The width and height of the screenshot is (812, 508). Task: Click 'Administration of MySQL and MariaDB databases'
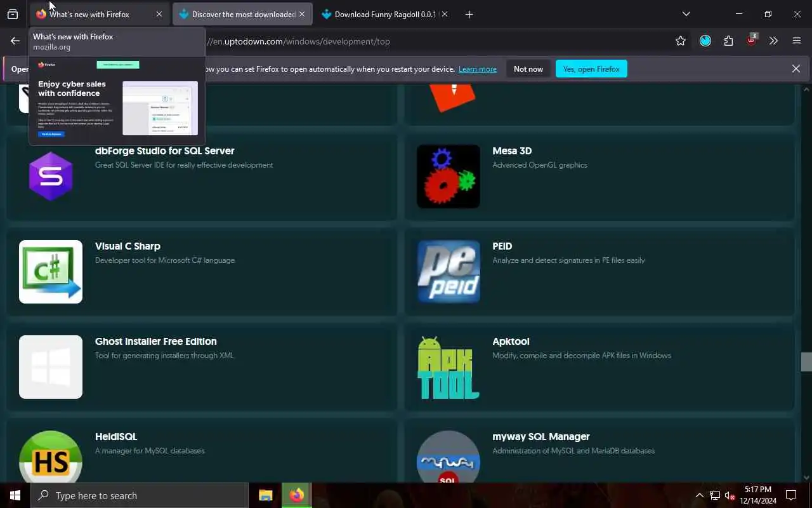point(573,451)
